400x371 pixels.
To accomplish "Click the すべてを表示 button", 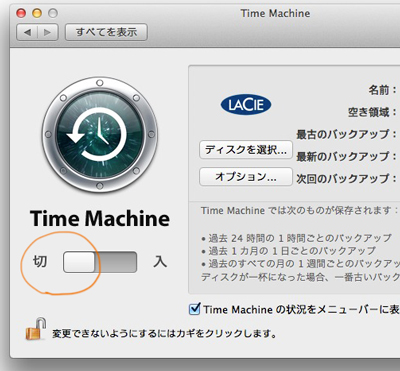I will point(106,32).
